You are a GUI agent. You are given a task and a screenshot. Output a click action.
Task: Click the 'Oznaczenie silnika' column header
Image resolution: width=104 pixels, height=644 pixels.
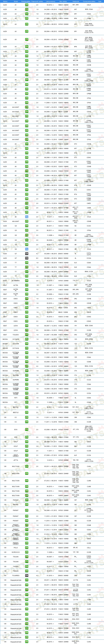[x=89, y=1]
